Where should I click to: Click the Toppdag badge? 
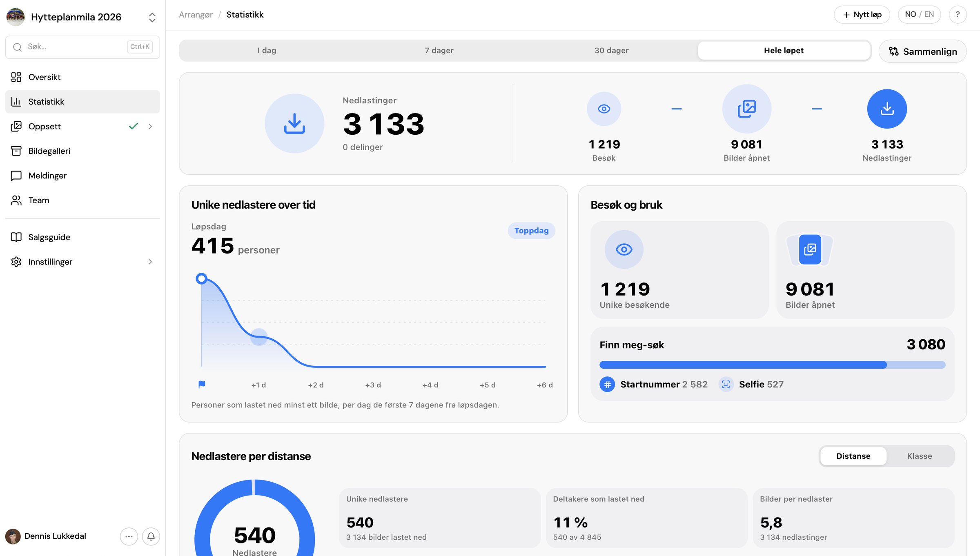click(531, 231)
